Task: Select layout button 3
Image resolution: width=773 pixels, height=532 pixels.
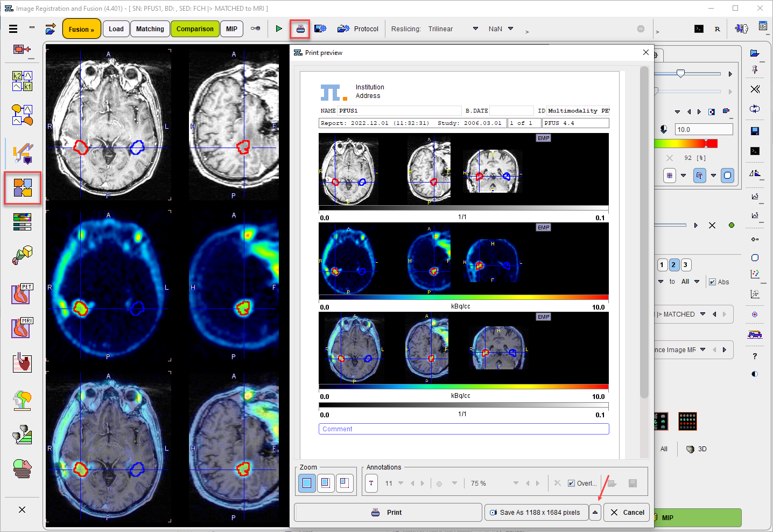Action: click(685, 265)
